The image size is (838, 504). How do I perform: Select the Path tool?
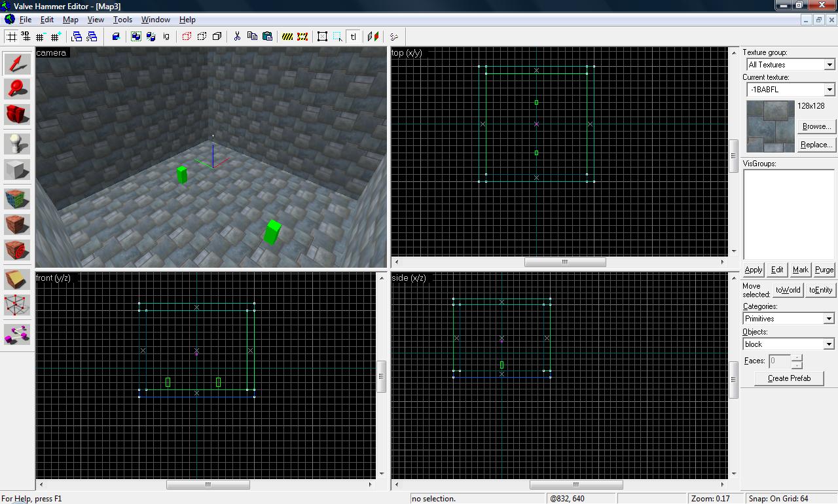point(18,334)
